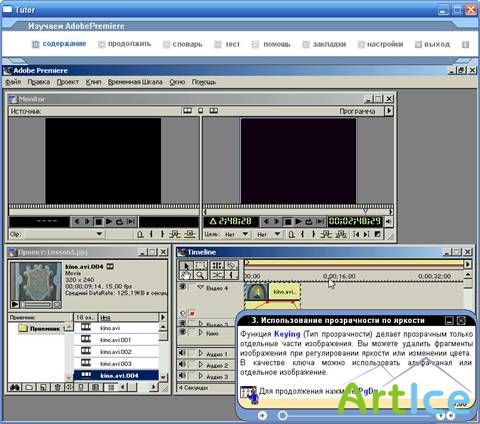
Task: Stop the program playback in Monitor
Action: tap(288, 221)
